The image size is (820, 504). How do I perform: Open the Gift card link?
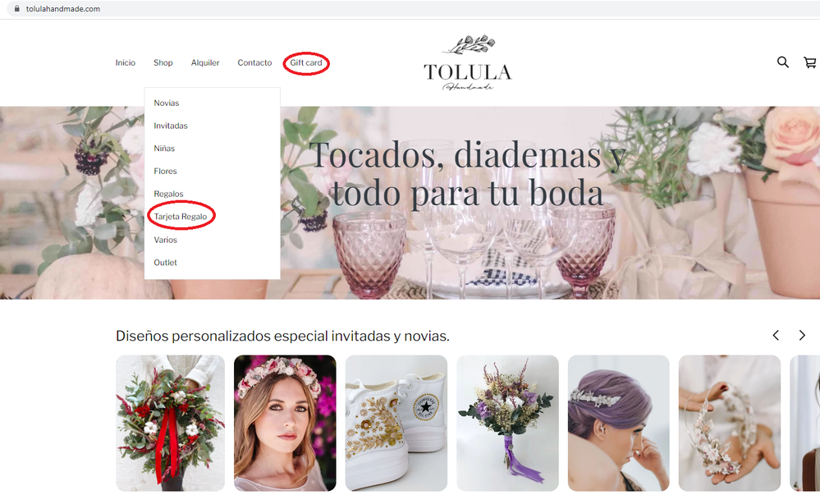[306, 62]
